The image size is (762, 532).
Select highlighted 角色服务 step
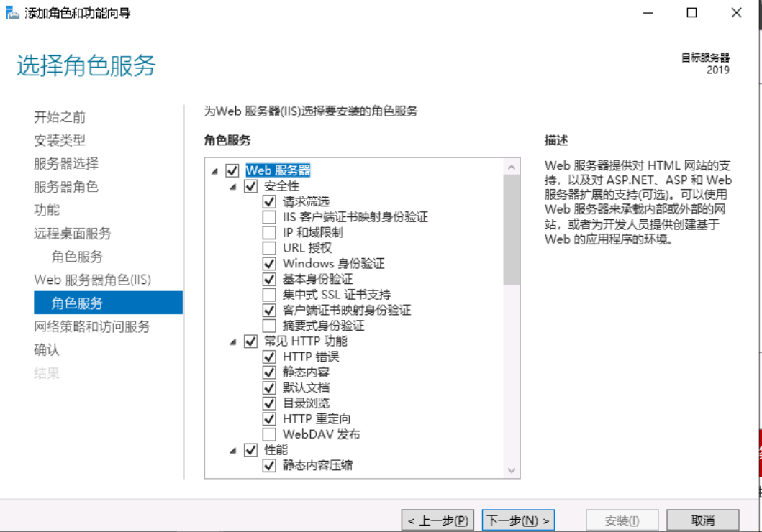[109, 303]
